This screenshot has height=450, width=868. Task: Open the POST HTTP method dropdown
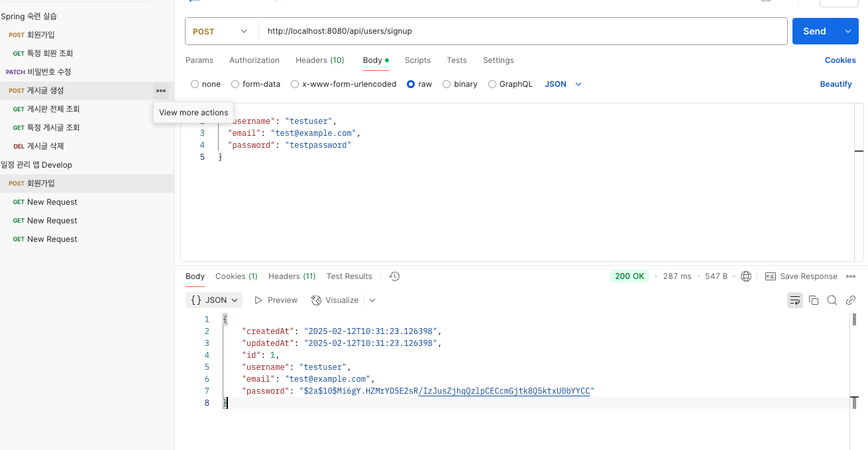click(x=221, y=31)
